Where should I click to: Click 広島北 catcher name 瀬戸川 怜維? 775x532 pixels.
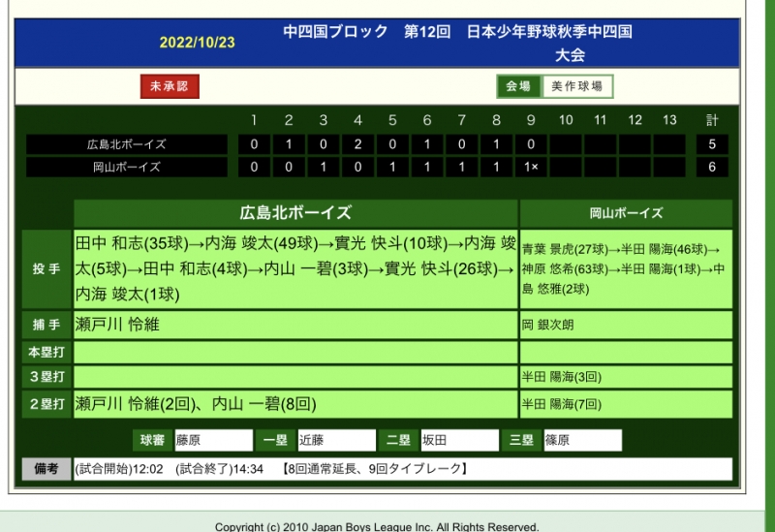[116, 325]
